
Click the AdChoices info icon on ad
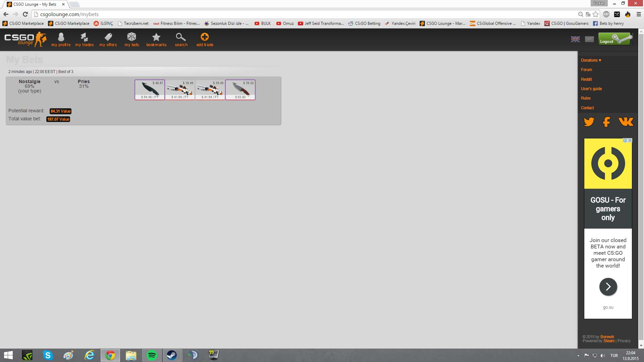pos(625,140)
